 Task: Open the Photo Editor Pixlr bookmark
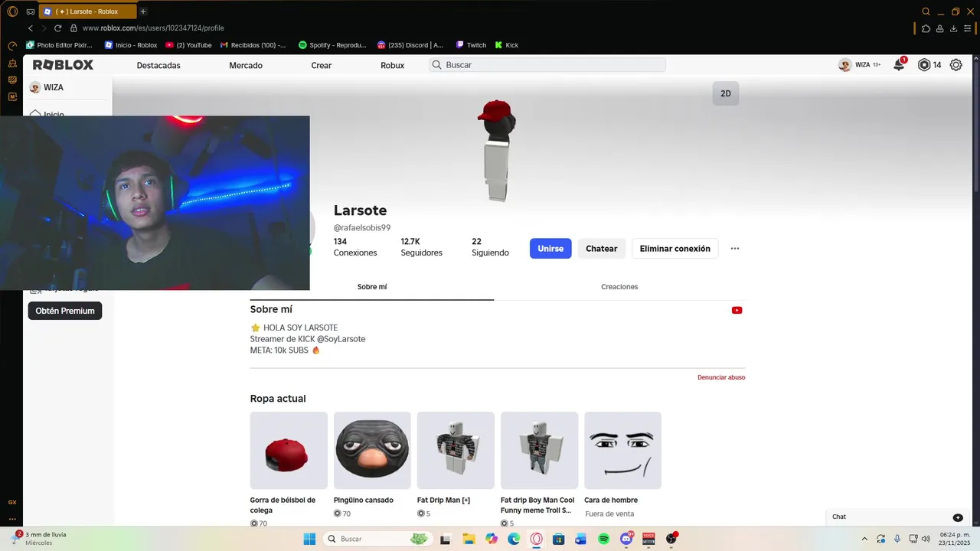point(59,45)
